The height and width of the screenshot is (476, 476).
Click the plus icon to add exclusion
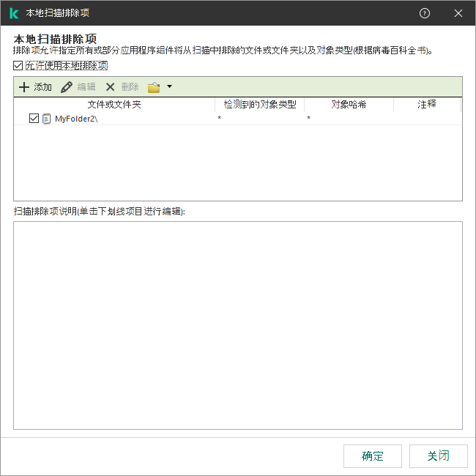point(23,87)
